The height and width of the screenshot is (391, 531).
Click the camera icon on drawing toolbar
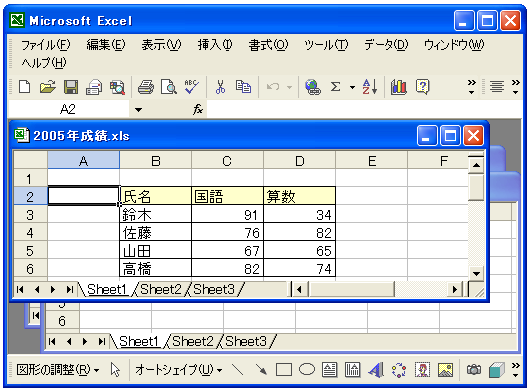(474, 370)
